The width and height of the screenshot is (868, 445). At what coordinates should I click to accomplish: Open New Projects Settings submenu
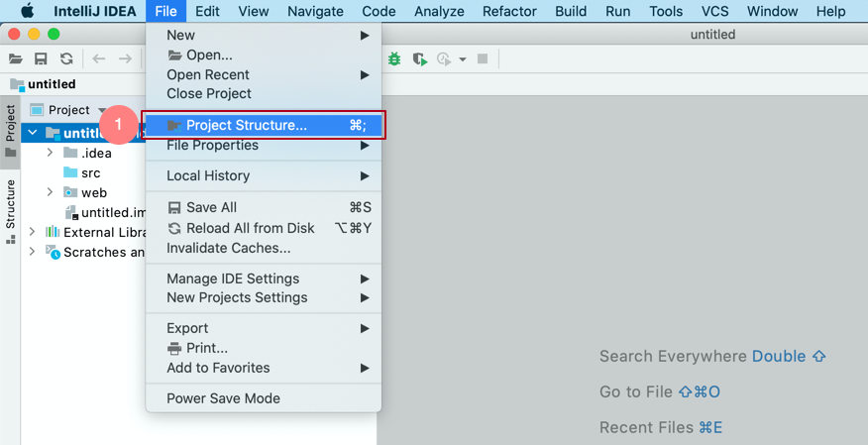[x=264, y=297]
